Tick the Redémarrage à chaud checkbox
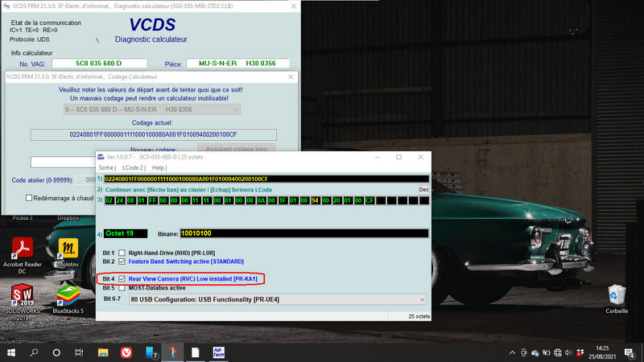Viewport: 644px width, 362px height. pos(29,198)
